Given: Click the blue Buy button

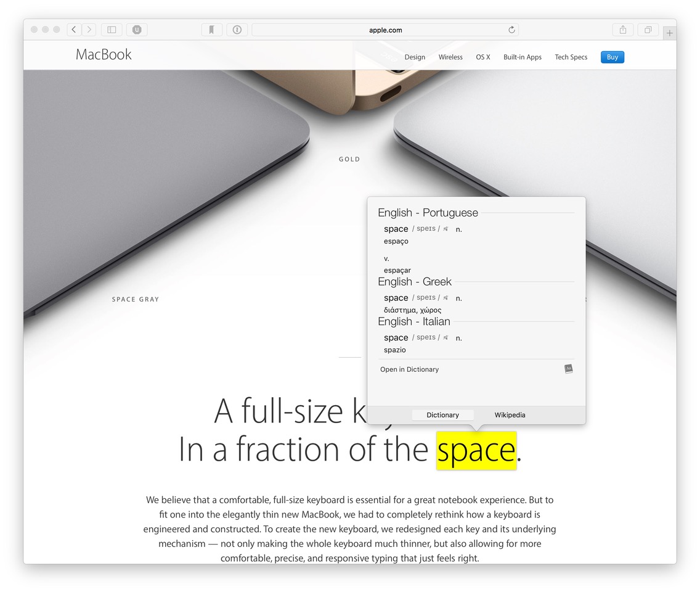Looking at the screenshot, I should click(612, 57).
